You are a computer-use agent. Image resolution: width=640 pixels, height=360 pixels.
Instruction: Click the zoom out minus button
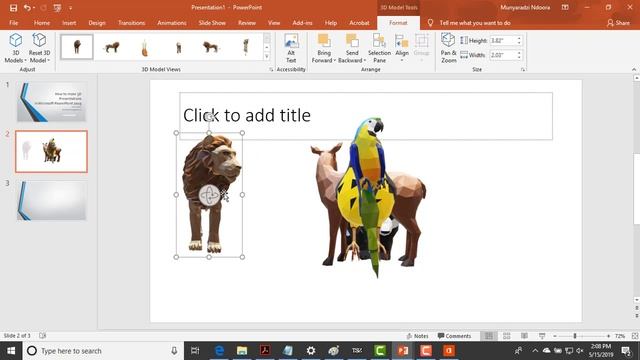pyautogui.click(x=555, y=336)
